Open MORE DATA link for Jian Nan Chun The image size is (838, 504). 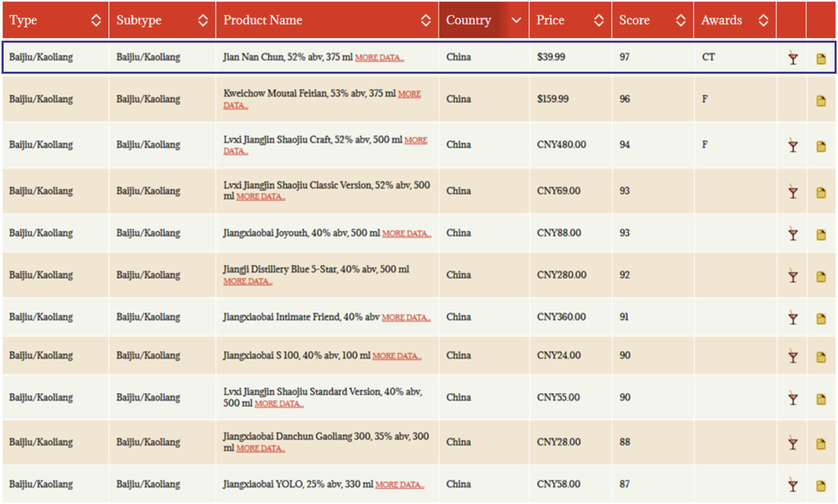[x=380, y=57]
